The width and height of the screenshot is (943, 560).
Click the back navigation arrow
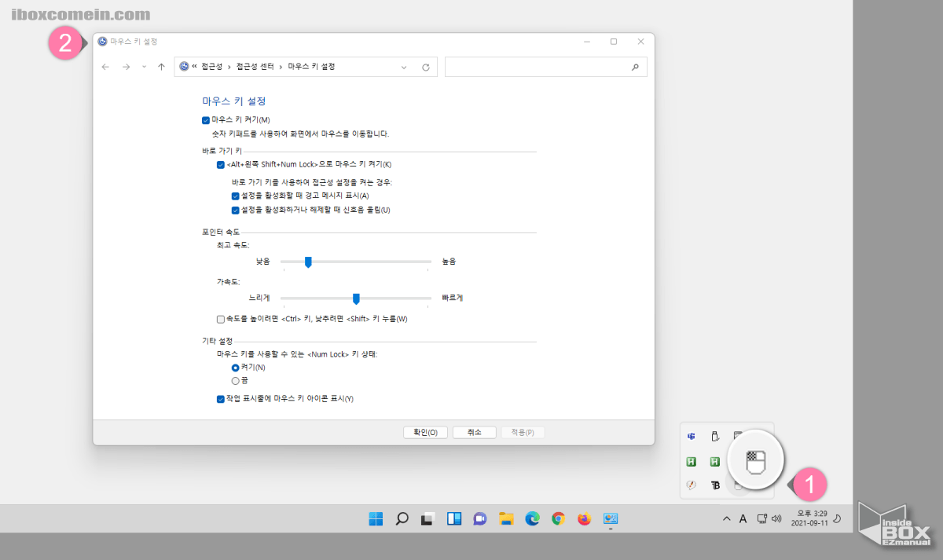coord(105,67)
